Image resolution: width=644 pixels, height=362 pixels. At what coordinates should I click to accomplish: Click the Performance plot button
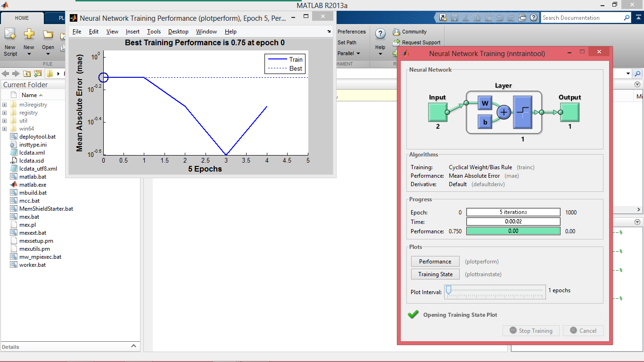click(435, 261)
